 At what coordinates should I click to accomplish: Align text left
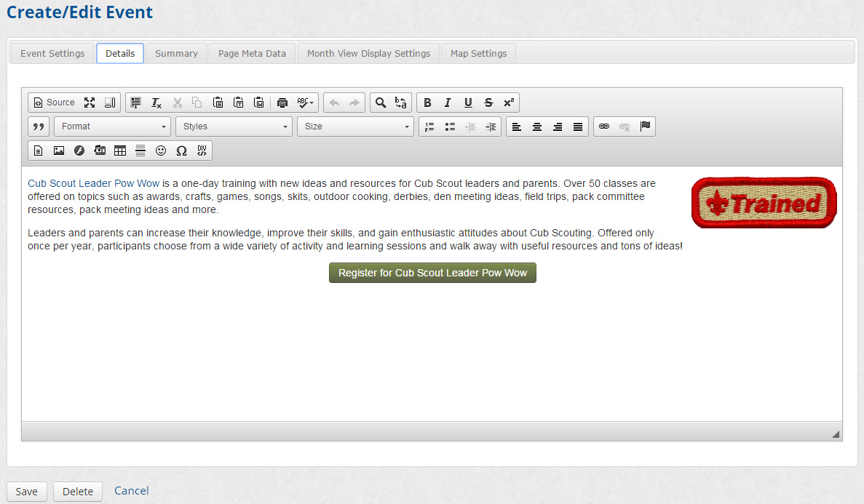point(516,127)
